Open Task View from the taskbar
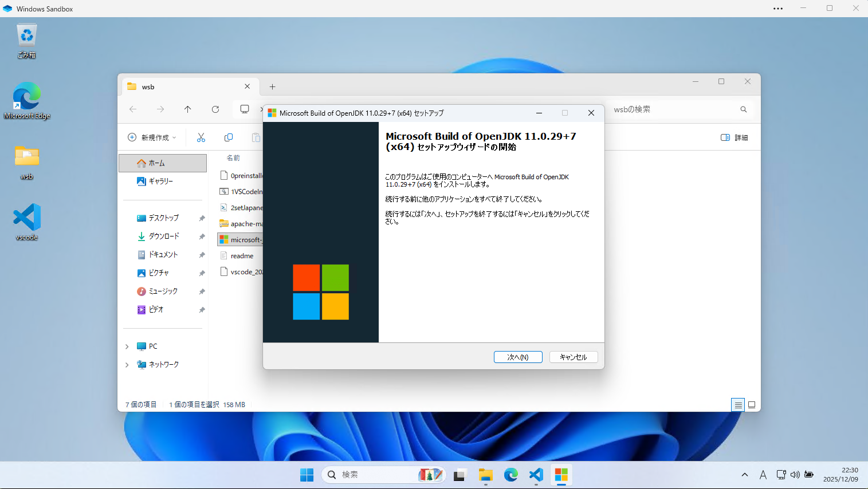The height and width of the screenshot is (489, 868). tap(459, 475)
